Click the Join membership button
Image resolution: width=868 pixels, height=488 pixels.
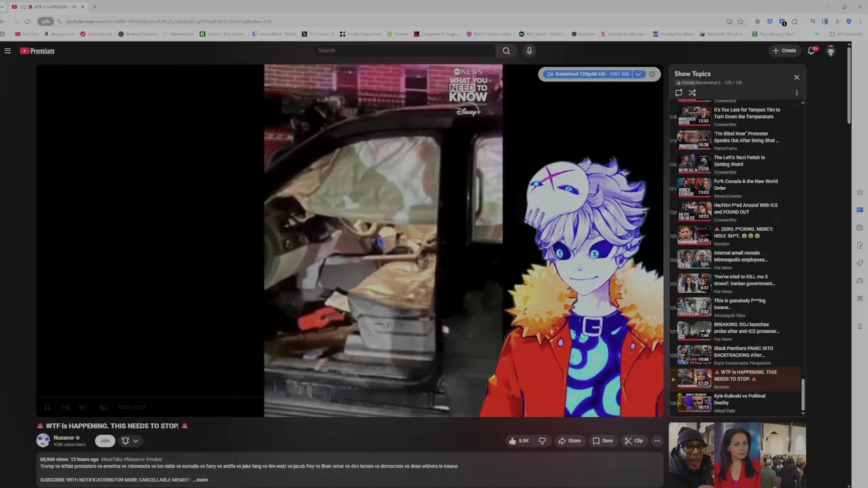(x=104, y=441)
